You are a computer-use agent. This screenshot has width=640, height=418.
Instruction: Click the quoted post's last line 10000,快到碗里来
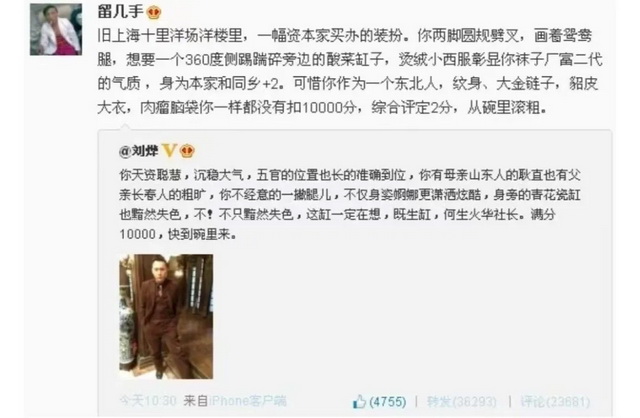[x=178, y=234]
